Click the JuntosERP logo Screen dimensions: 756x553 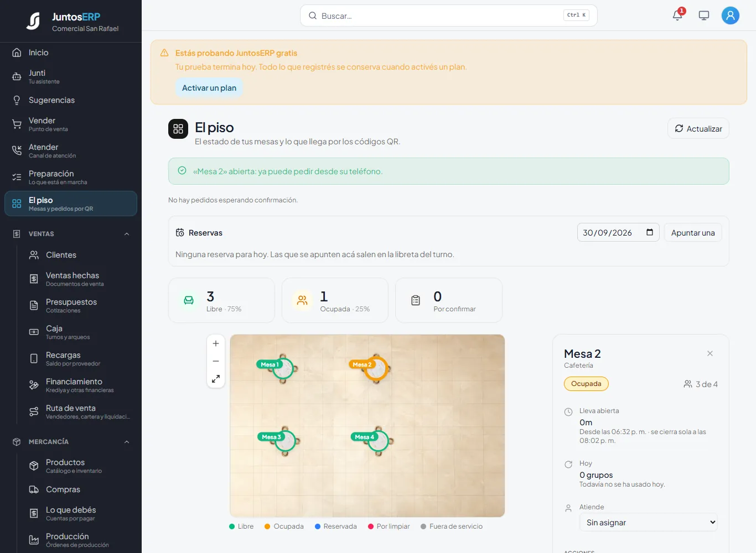[33, 21]
